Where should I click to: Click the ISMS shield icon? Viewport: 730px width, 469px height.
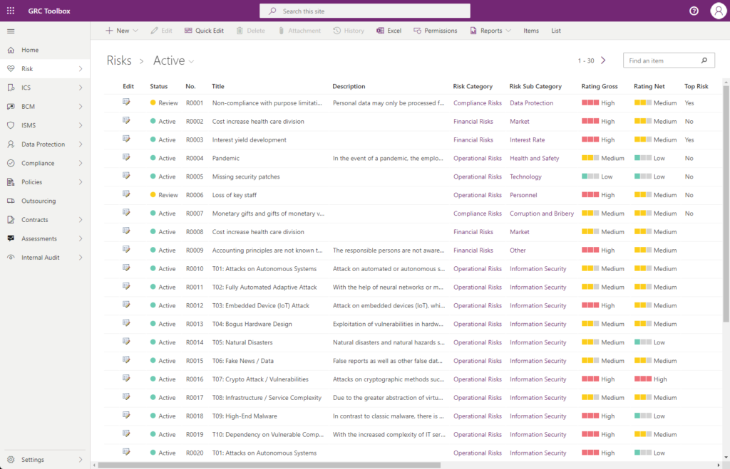click(x=11, y=125)
